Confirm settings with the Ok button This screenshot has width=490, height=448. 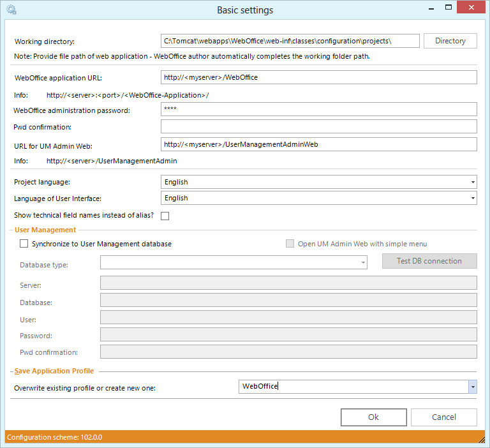pyautogui.click(x=374, y=417)
